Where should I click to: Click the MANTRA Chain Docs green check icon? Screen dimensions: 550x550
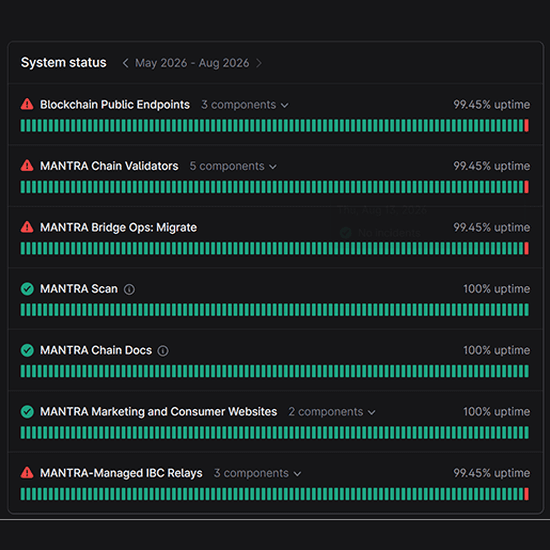27,350
